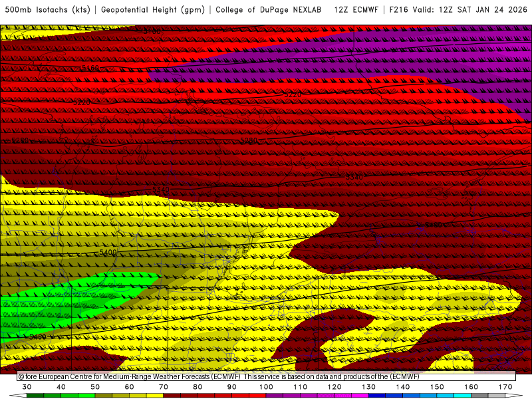Pick the magenta swatch just before 130
Screen dimensions: 532x399
[x=360, y=396]
